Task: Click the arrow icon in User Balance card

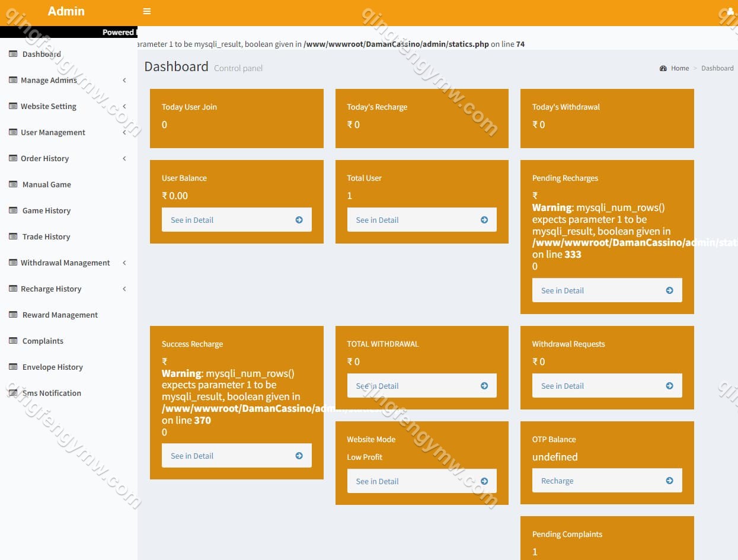Action: click(x=299, y=220)
